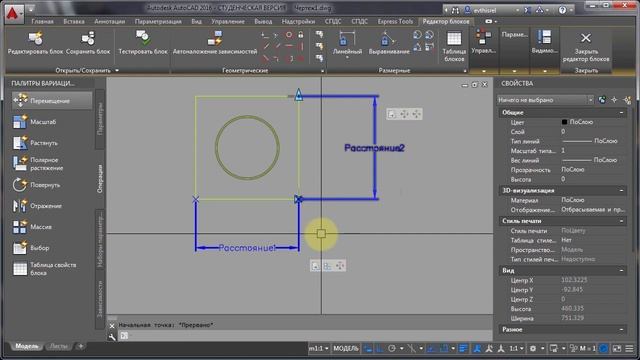Collapse the Общие properties section
Viewport: 640px width, 360px height.
[x=621, y=112]
